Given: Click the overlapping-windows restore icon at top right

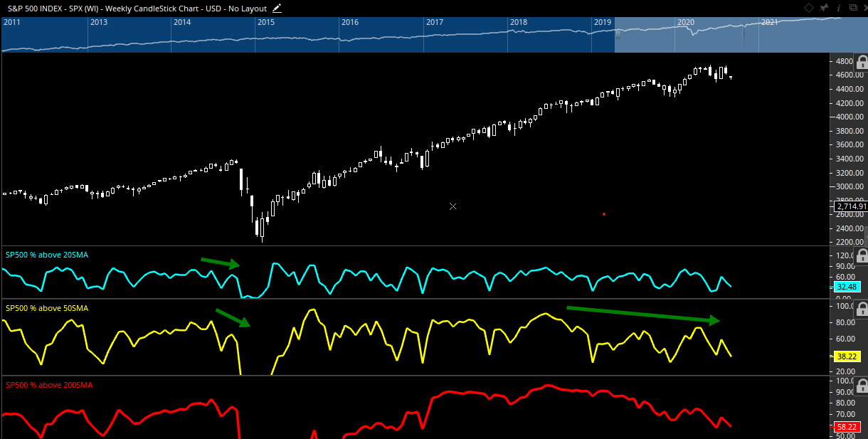Looking at the screenshot, I should coord(854,8).
